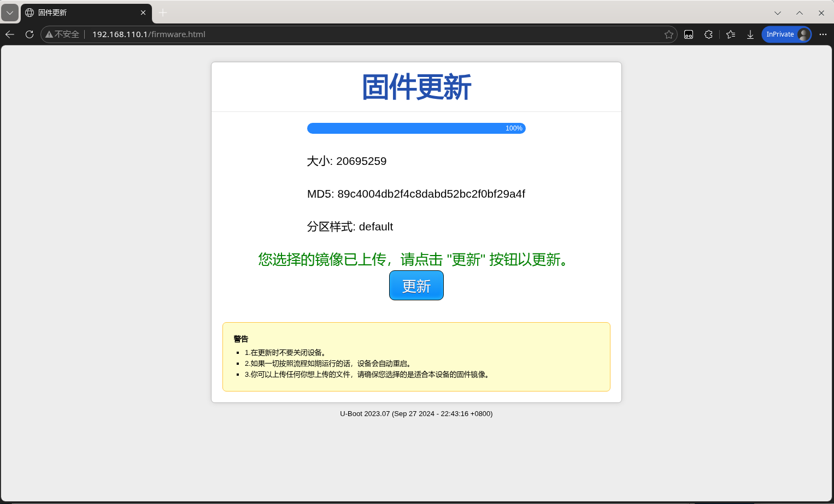Click the 100% upload progress bar

click(416, 128)
